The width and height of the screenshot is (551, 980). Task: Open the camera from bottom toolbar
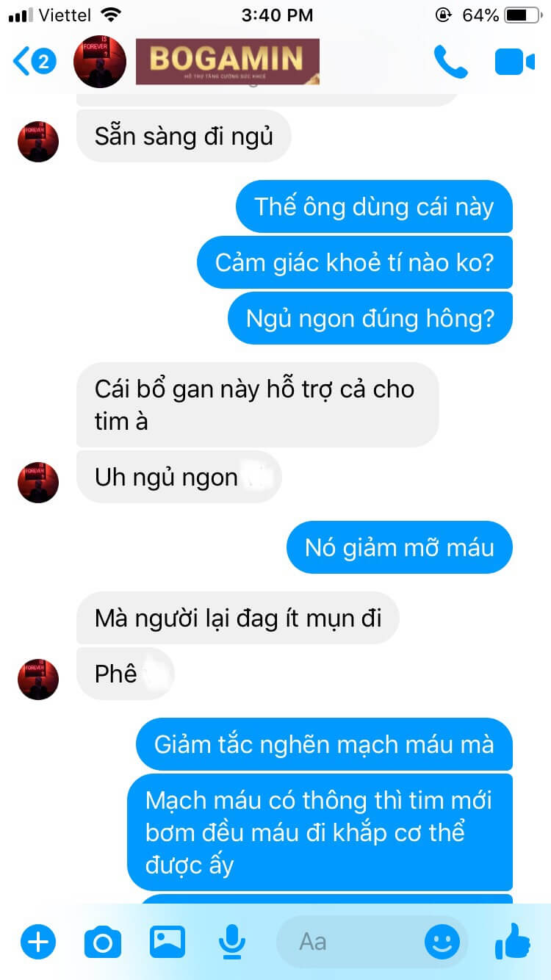[102, 941]
